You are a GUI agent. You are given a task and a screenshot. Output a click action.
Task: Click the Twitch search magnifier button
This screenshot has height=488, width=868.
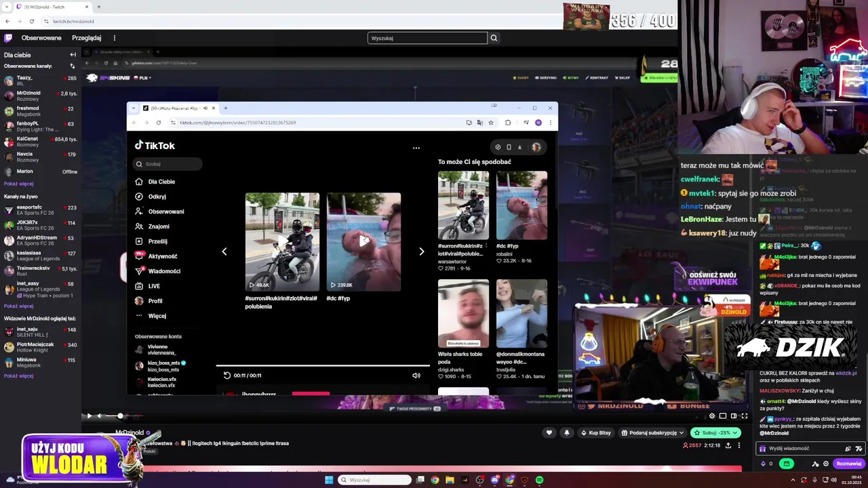pyautogui.click(x=494, y=38)
